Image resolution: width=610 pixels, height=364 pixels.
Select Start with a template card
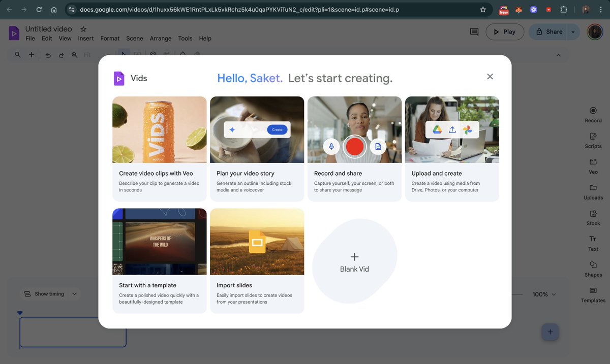point(160,261)
